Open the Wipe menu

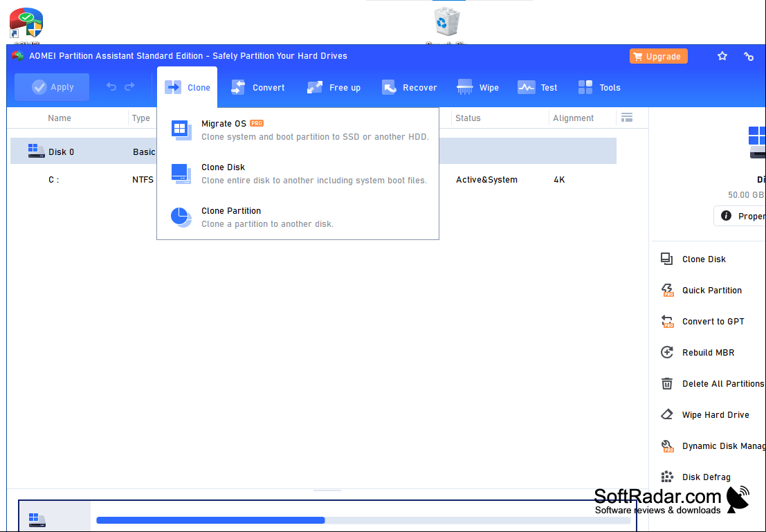(477, 87)
